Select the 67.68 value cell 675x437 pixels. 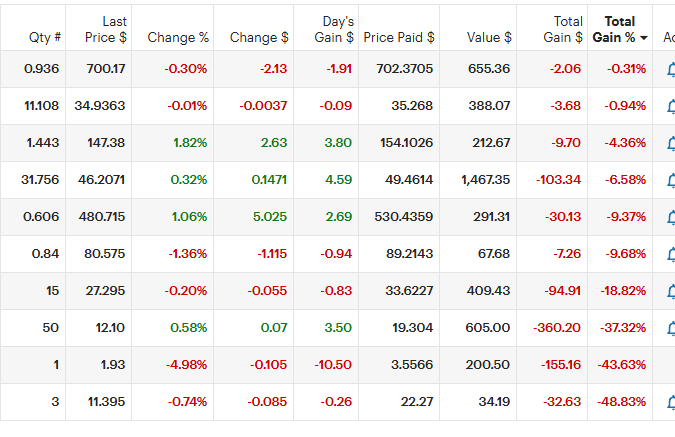tap(478, 254)
